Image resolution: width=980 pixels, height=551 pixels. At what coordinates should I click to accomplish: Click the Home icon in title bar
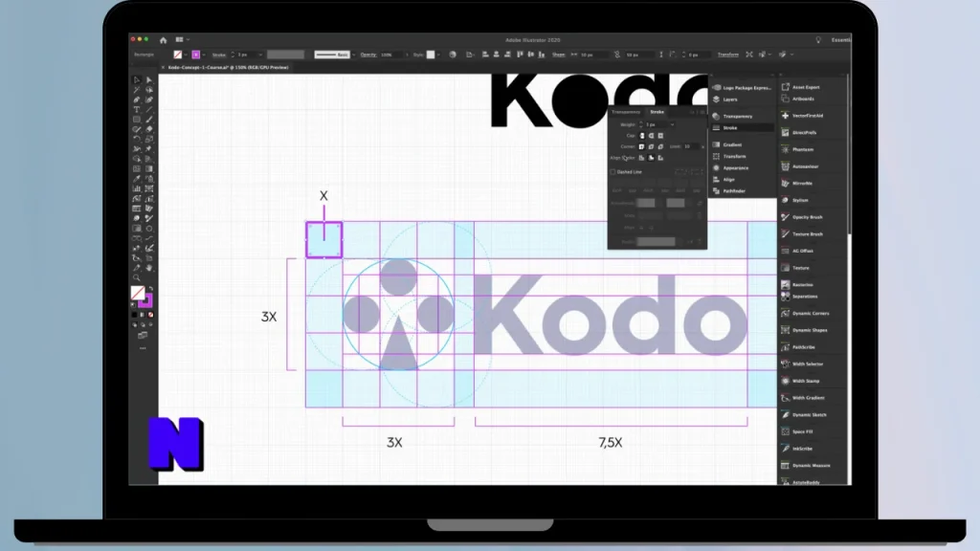[x=163, y=40]
